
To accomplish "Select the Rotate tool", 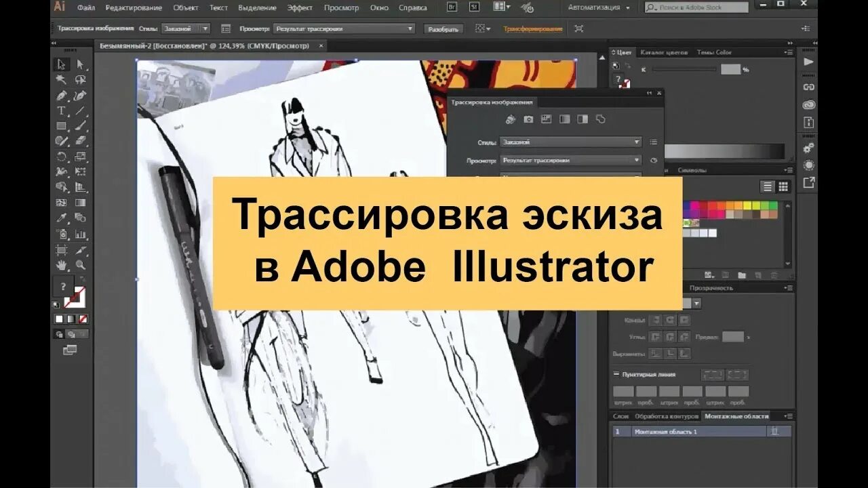I will [62, 157].
